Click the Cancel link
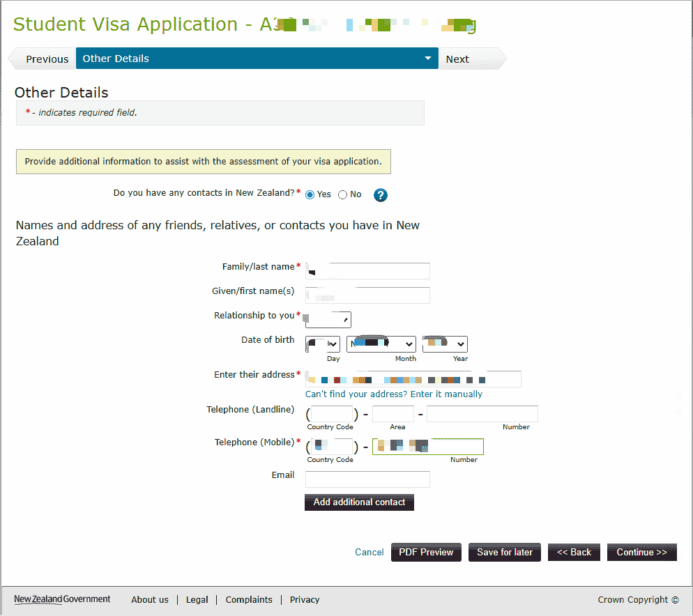 click(369, 553)
